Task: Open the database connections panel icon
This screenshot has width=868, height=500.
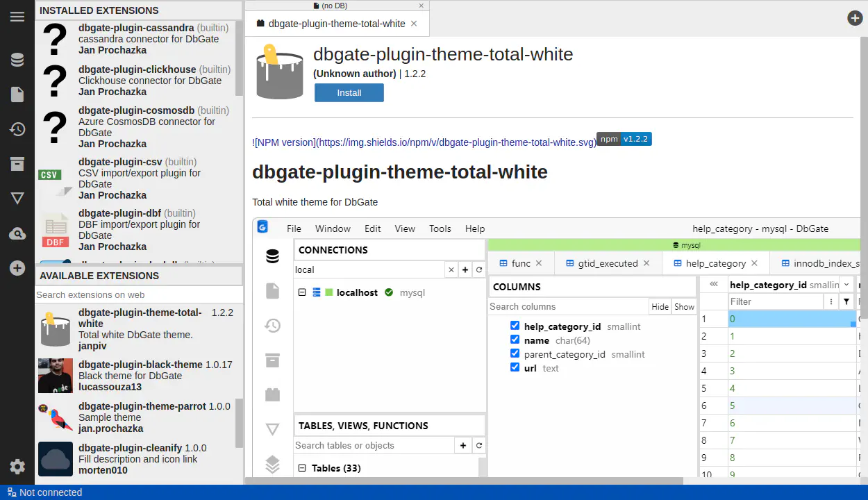Action: coord(17,60)
